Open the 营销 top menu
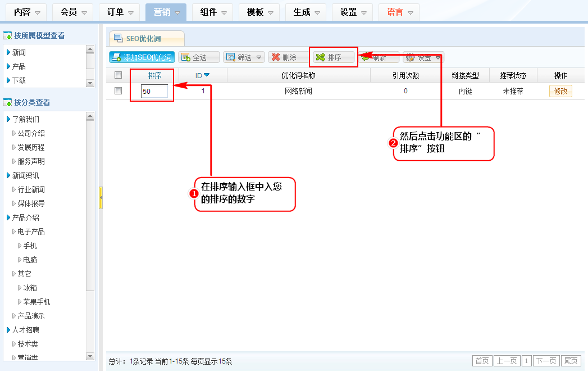588x372 pixels. [x=166, y=12]
